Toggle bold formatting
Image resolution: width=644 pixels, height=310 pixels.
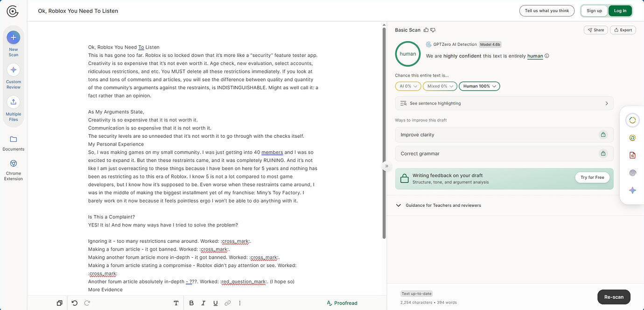(x=191, y=303)
